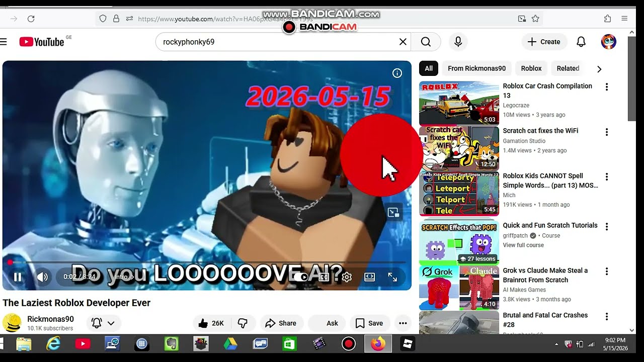Search with voice microphone
644x362 pixels.
tap(458, 42)
